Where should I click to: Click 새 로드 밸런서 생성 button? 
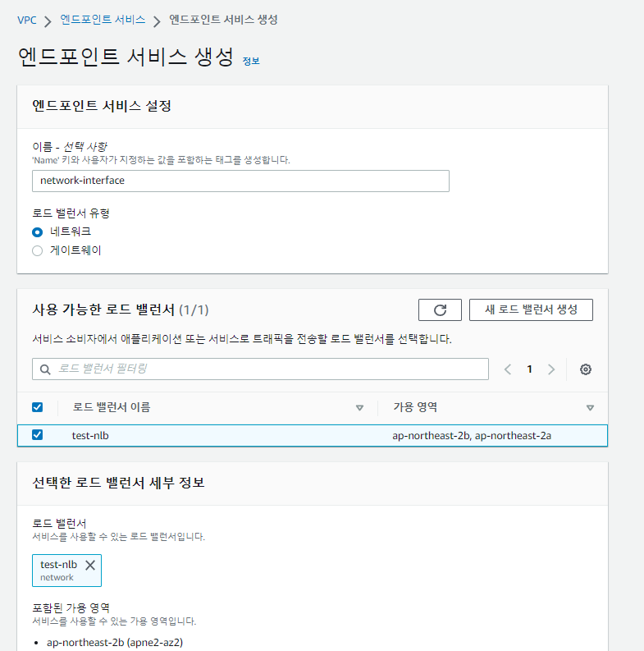[531, 309]
